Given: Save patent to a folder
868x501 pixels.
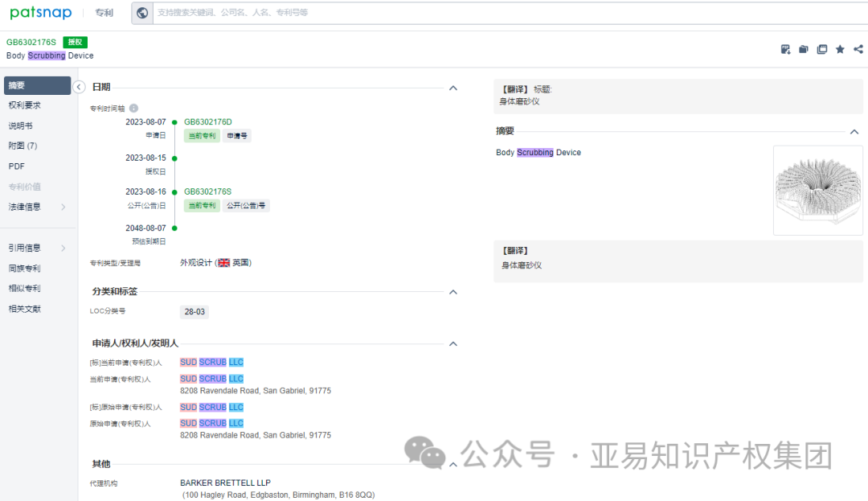Looking at the screenshot, I should [x=804, y=49].
